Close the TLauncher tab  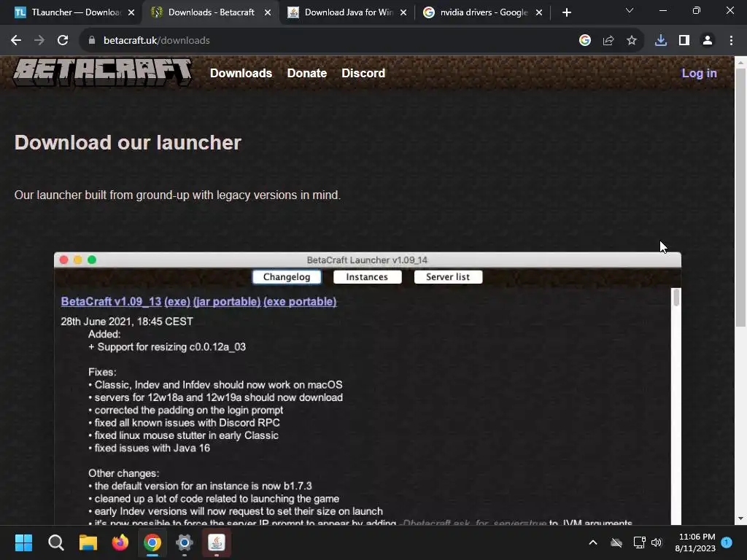click(131, 12)
